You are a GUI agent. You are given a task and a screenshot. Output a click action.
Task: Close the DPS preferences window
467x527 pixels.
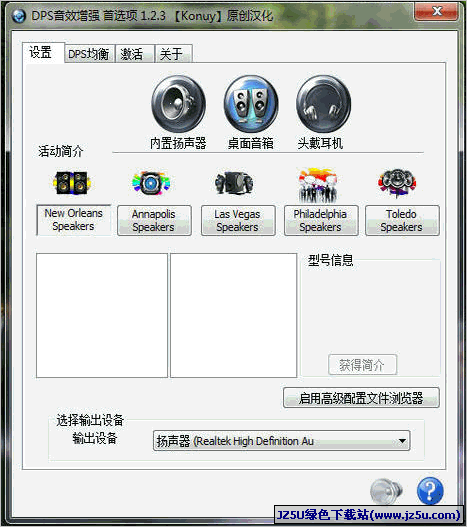pyautogui.click(x=436, y=11)
